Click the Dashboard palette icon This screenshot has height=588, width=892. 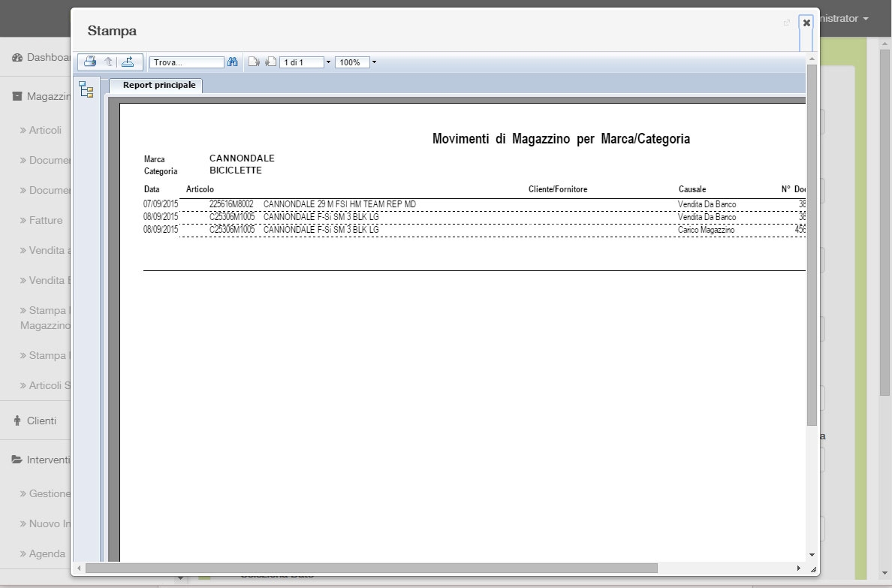click(x=17, y=57)
